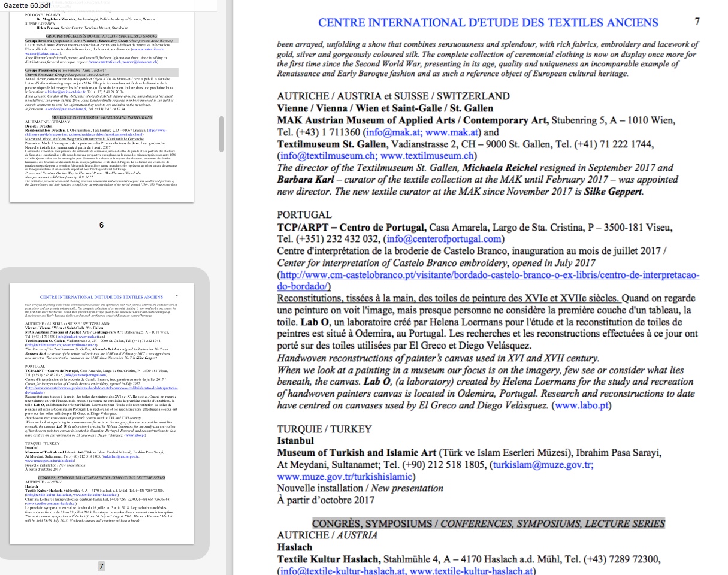Image resolution: width=728 pixels, height=575 pixels.
Task: Select the page 7 thumbnail in sidebar
Action: coord(101,413)
